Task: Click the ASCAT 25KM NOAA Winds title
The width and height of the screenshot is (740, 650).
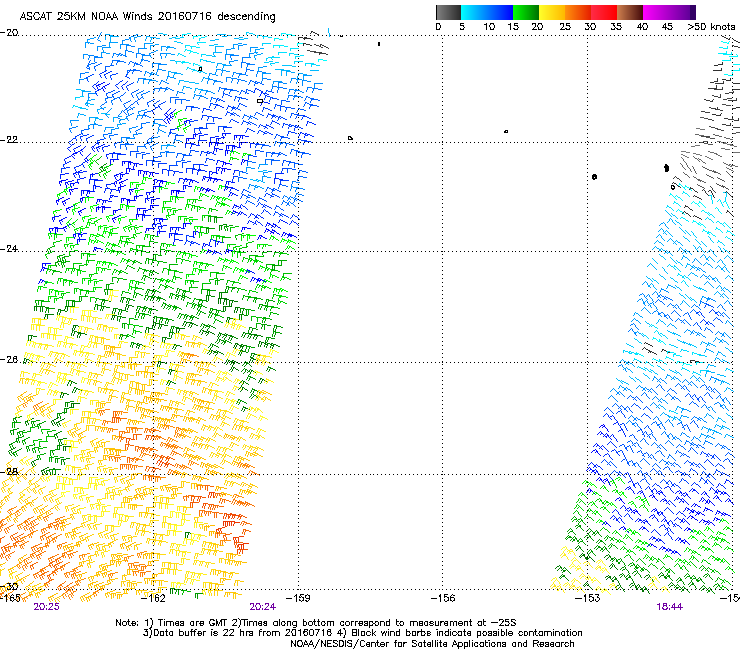Action: click(147, 16)
